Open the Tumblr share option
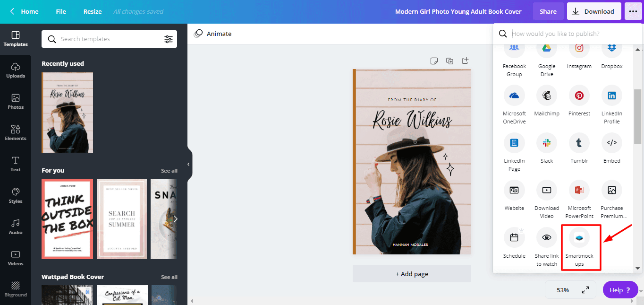The image size is (644, 305). (579, 143)
